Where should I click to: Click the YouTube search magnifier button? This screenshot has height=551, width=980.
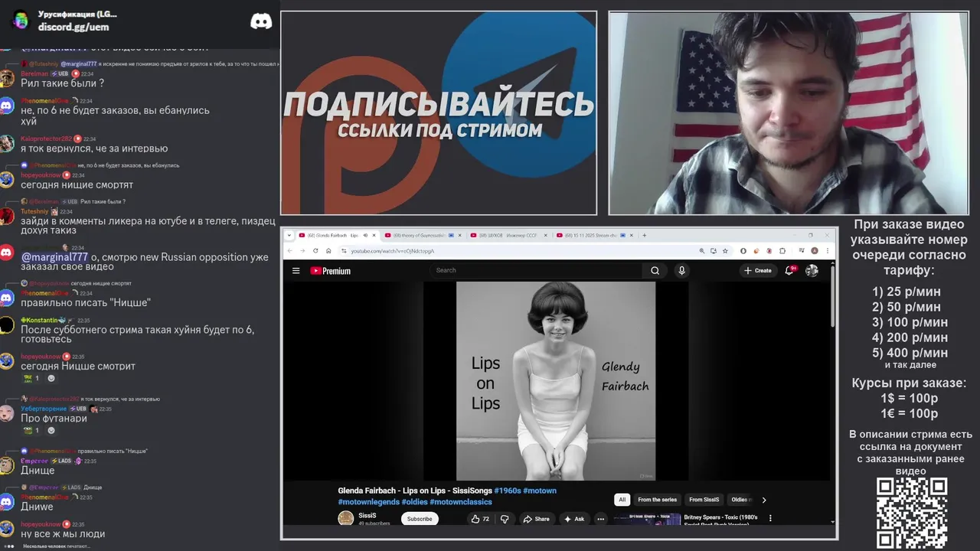(655, 270)
